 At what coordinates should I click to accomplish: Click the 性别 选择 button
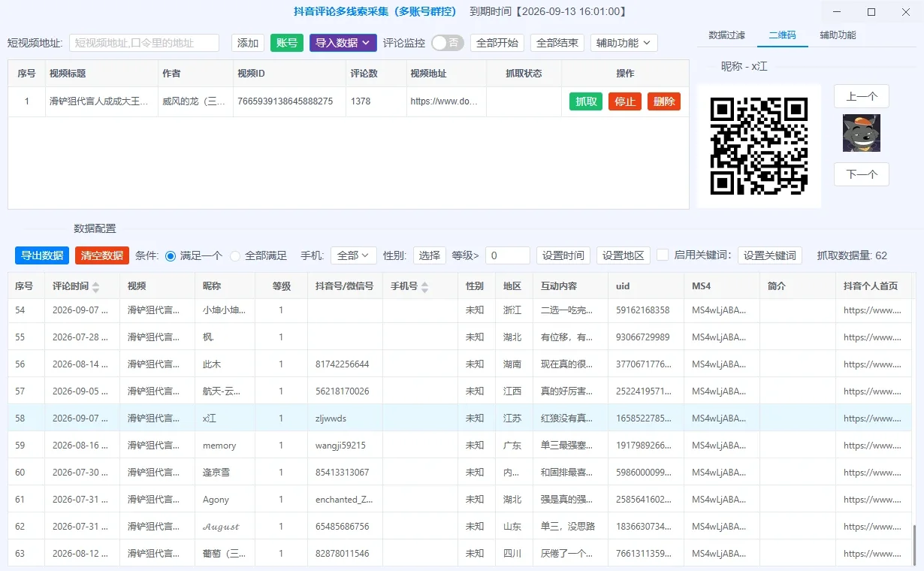click(430, 255)
